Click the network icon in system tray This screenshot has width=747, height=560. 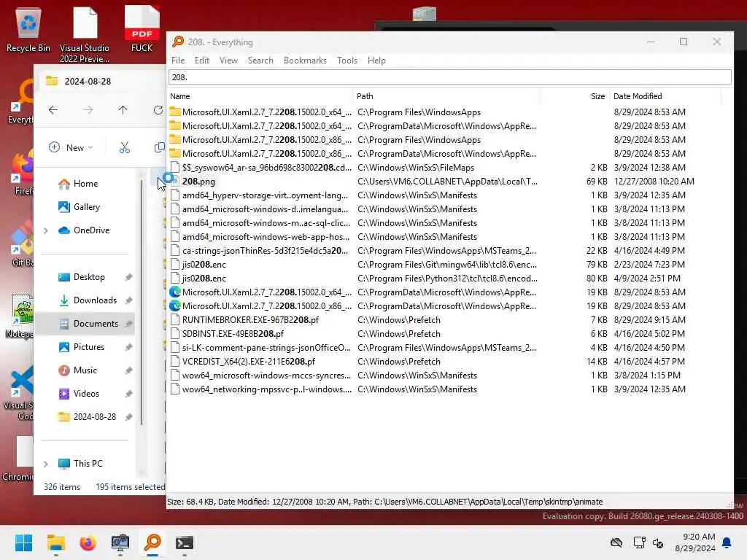[639, 542]
